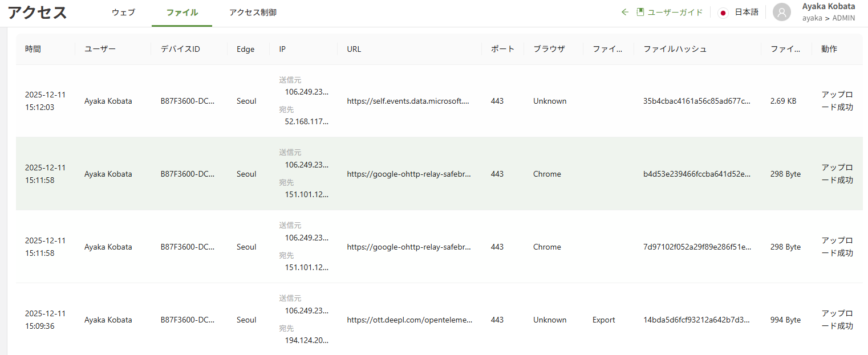
Task: Click the user guide book icon
Action: (640, 12)
